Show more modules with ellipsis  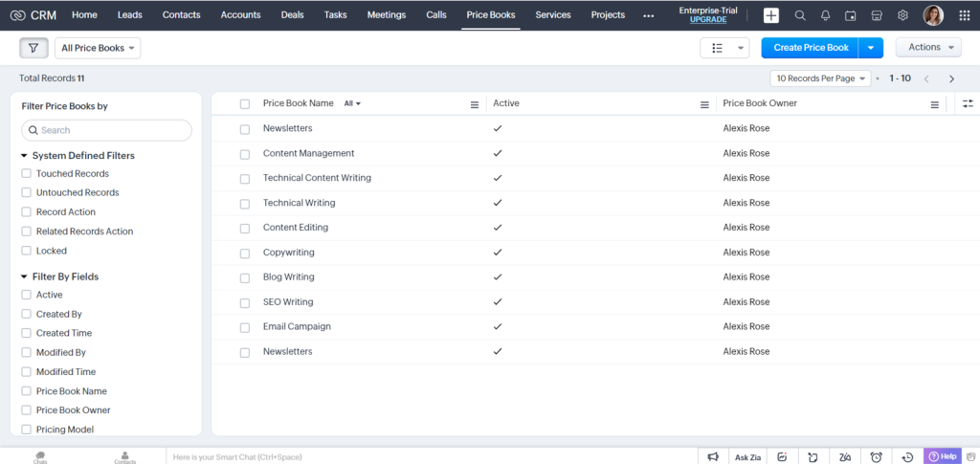pyautogui.click(x=648, y=15)
